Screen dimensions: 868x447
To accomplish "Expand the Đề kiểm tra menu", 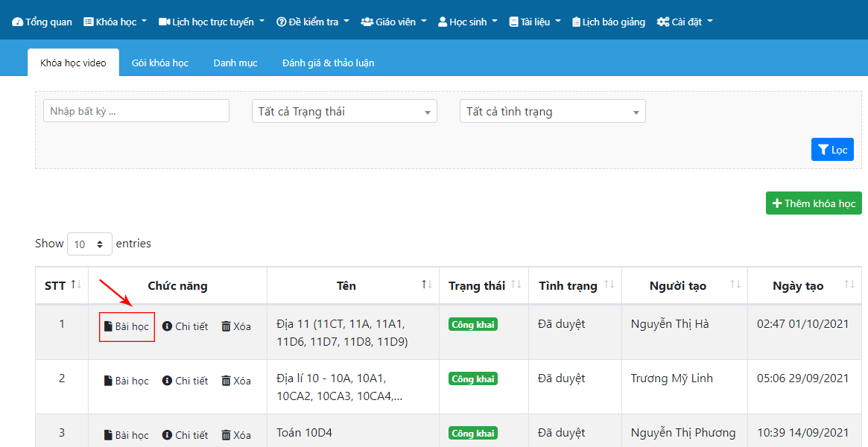I will point(313,22).
